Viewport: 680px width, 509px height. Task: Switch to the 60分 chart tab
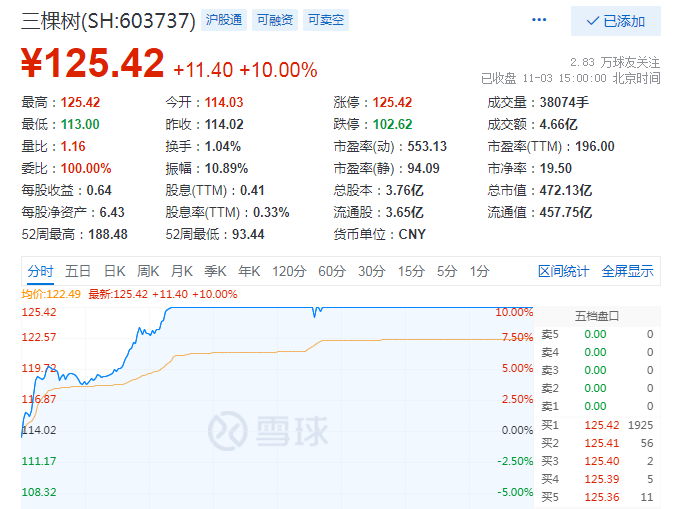point(332,271)
